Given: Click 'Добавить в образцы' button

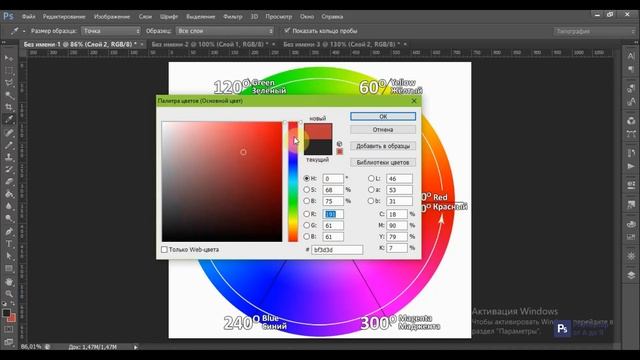Looking at the screenshot, I should point(383,146).
